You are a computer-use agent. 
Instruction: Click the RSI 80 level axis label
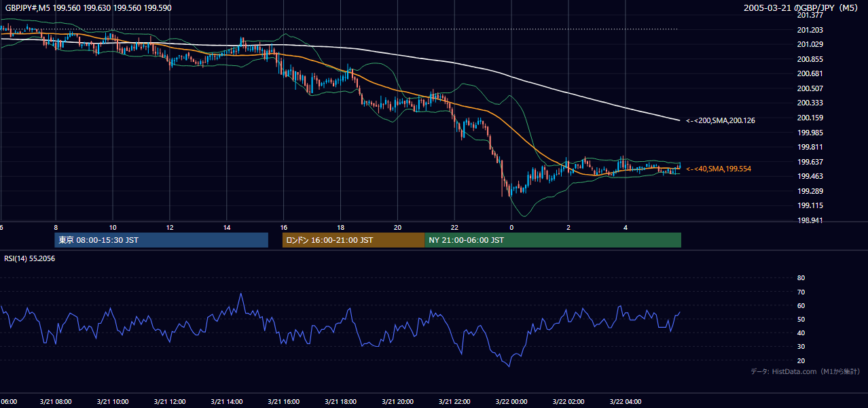tap(801, 278)
